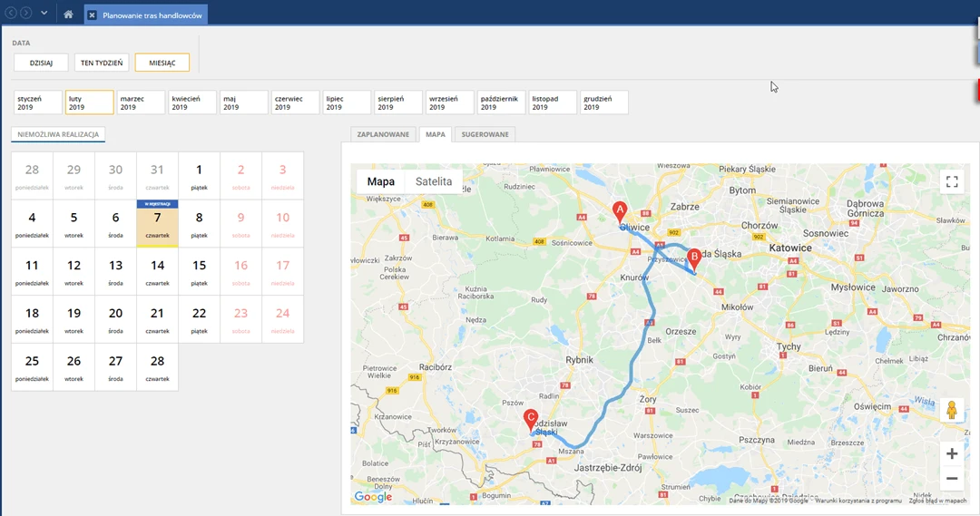
Task: Click the Rybnik label on map
Action: (579, 360)
